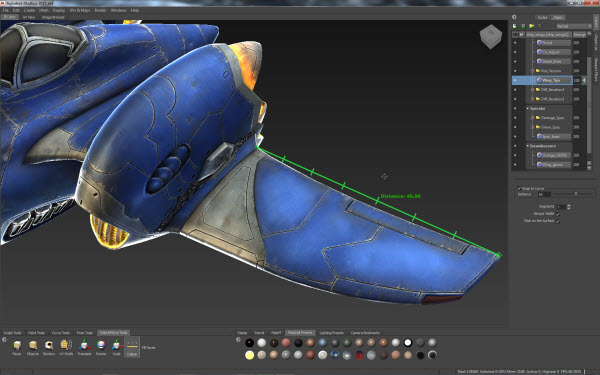Image resolution: width=600 pixels, height=375 pixels.
Task: Open the Image Browser tab
Action: [53, 17]
